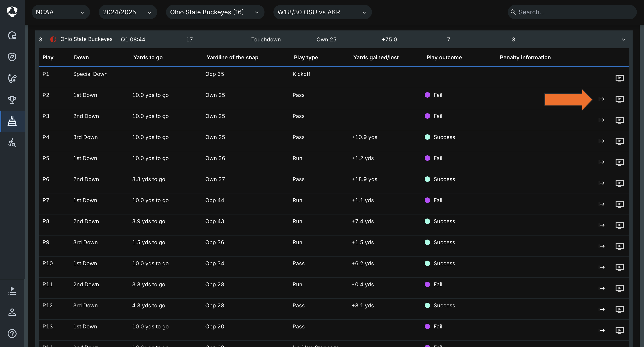Open the W1 8/30 OSU vs AKR dropdown
644x347 pixels.
pos(322,12)
